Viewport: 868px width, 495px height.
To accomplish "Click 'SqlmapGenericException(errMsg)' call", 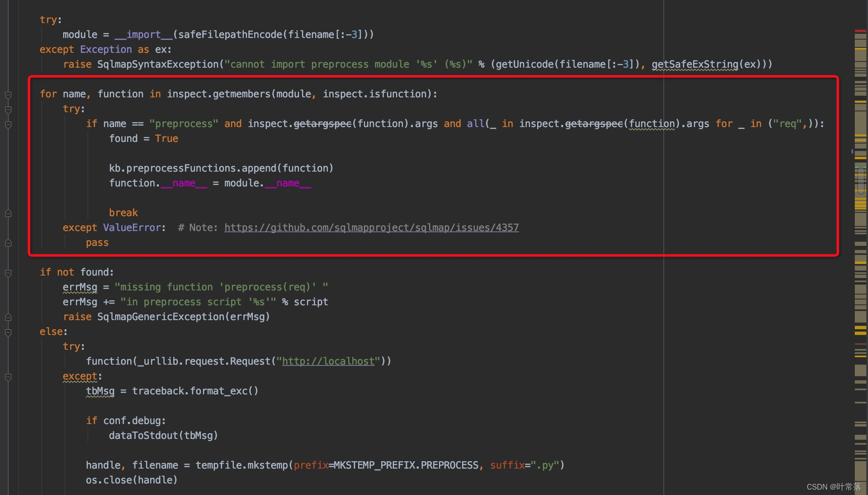I will pyautogui.click(x=184, y=317).
